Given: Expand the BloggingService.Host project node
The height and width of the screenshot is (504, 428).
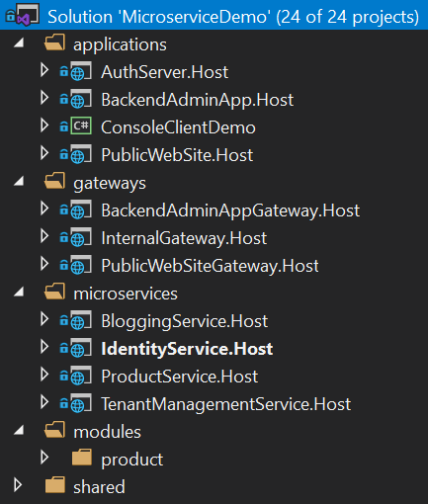Looking at the screenshot, I should [44, 319].
